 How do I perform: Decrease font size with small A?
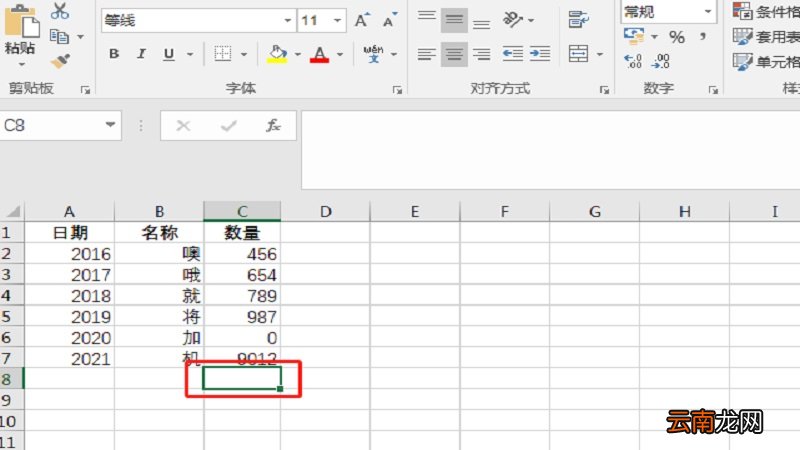point(390,20)
